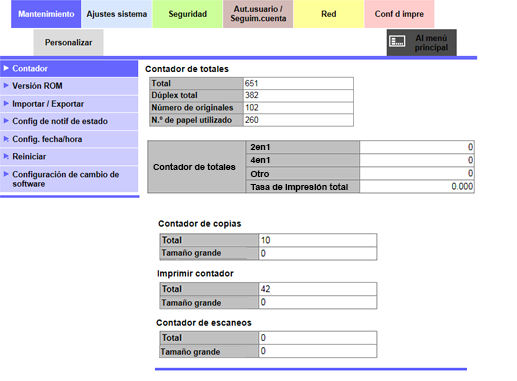Click arrow icon beside Config. fecha/hora
Viewport: 517px width, 381px height.
point(6,139)
